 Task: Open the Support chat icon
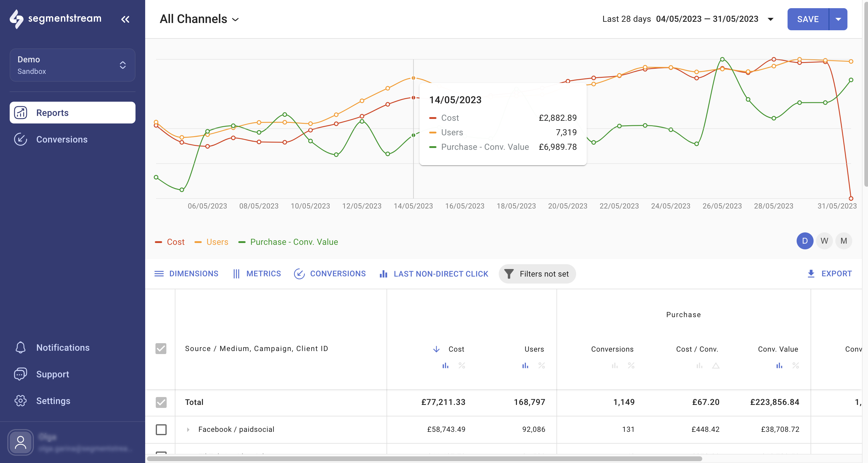click(20, 374)
